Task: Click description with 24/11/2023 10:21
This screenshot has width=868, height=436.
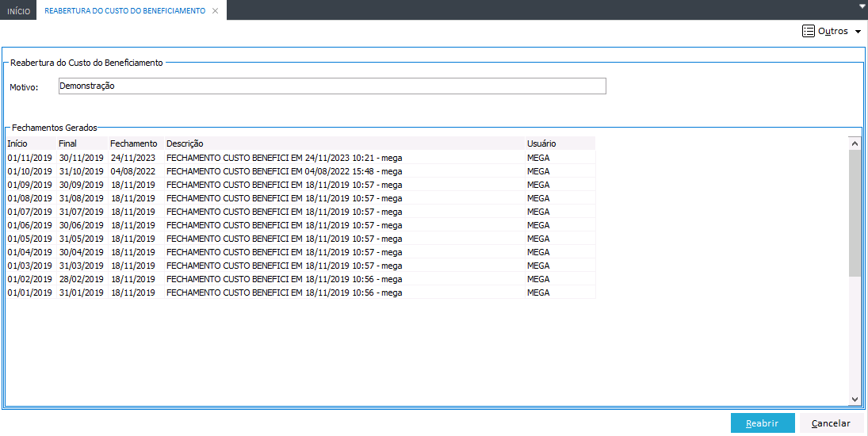Action: coord(284,158)
